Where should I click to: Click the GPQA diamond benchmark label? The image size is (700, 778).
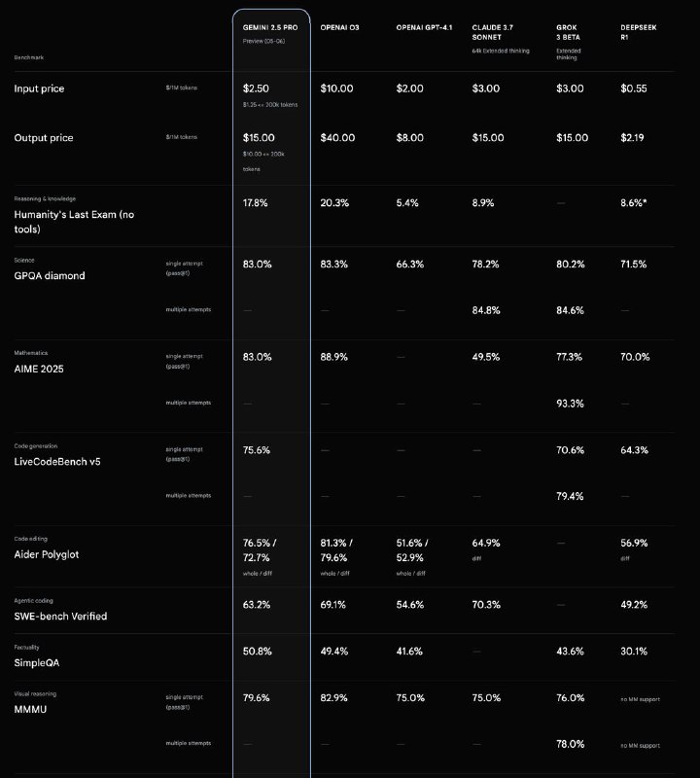[x=50, y=276]
